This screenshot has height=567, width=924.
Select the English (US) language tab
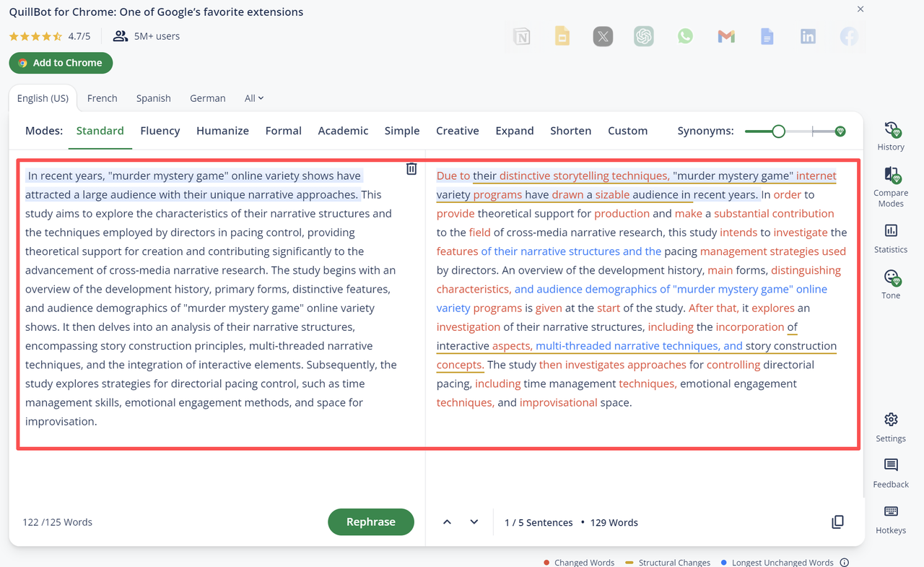[43, 98]
